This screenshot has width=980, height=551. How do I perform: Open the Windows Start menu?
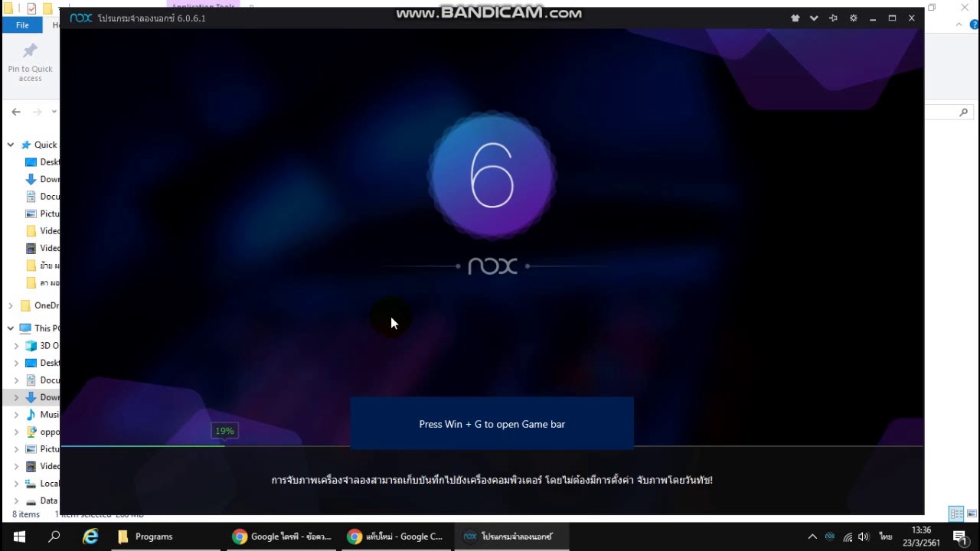(19, 536)
